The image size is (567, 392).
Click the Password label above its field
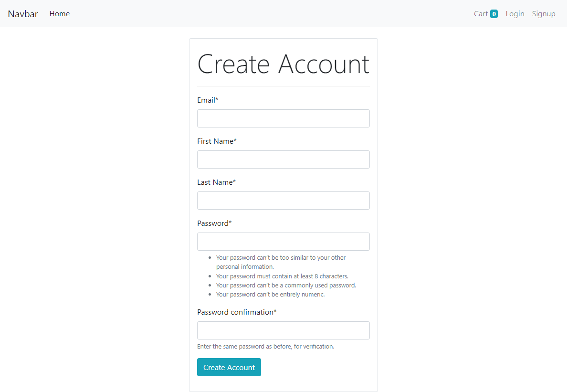coord(214,223)
